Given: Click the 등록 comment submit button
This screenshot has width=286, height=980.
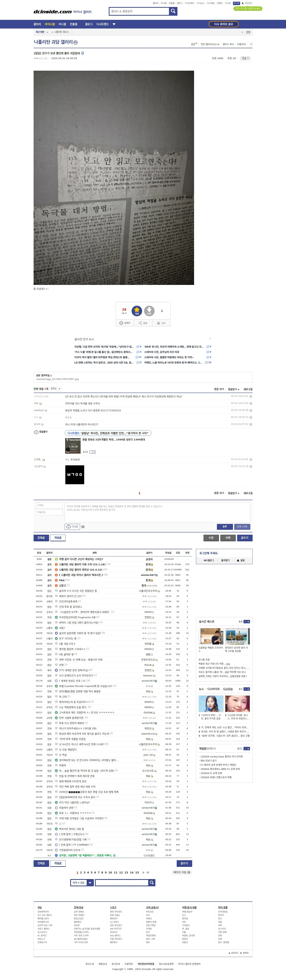Looking at the screenshot, I should tap(225, 527).
